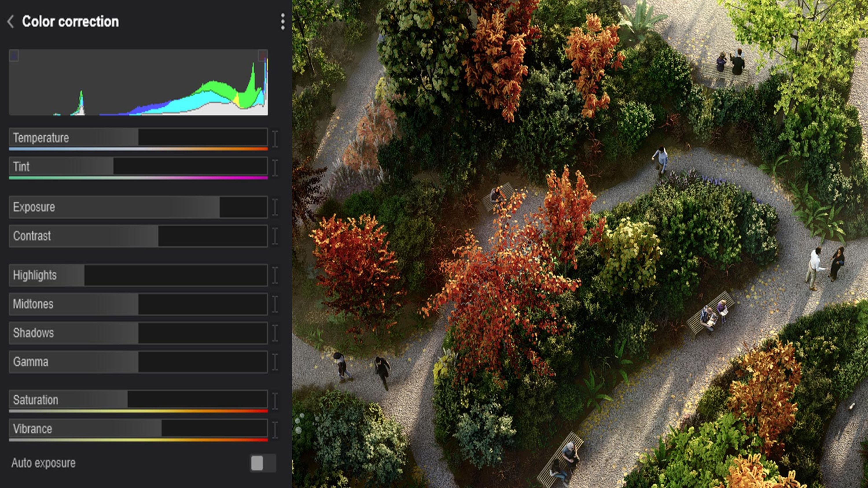Click the histogram graph display
The image size is (868, 488).
138,82
